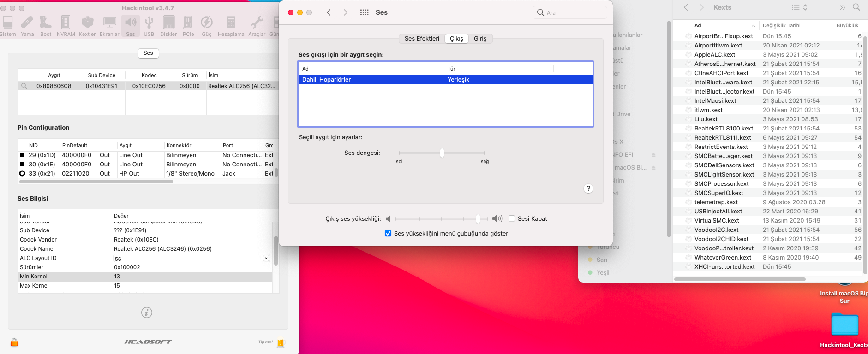The height and width of the screenshot is (354, 868).
Task: Open the USB section in Hackintool
Action: coord(149,26)
